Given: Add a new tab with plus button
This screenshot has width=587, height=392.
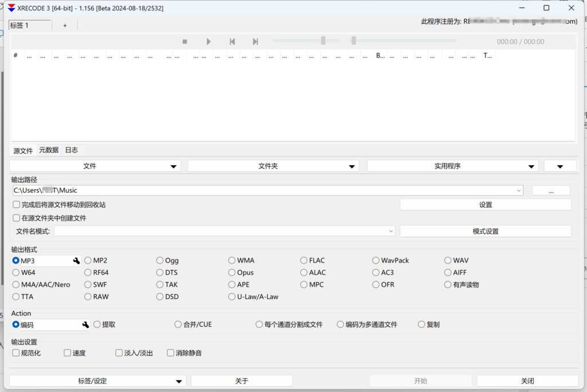Looking at the screenshot, I should coord(65,25).
